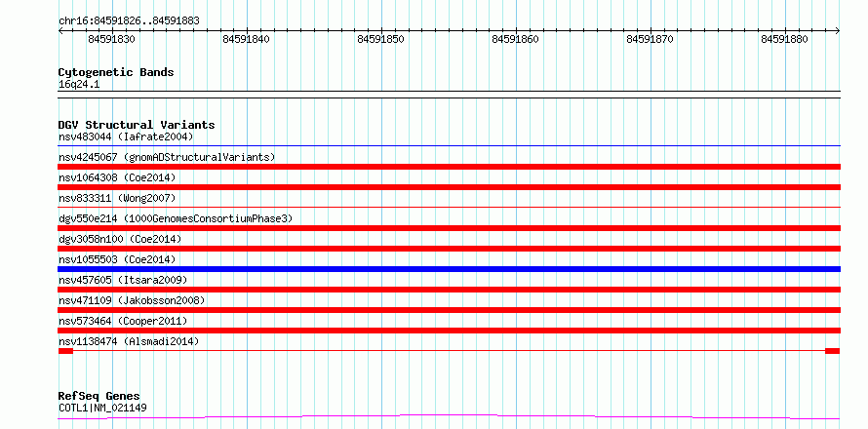Open variant nsv4245067 gnomADStructuralVariants label
The height and width of the screenshot is (429, 868).
coord(167,157)
